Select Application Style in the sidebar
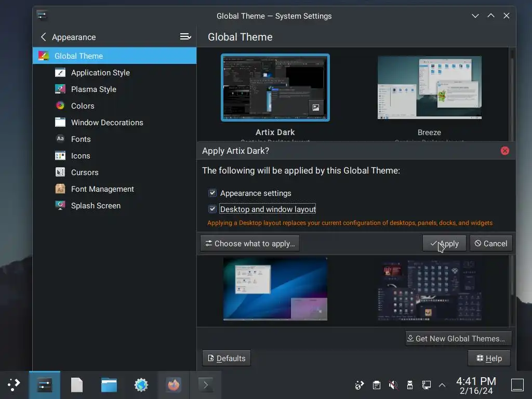This screenshot has height=399, width=532. point(115,72)
